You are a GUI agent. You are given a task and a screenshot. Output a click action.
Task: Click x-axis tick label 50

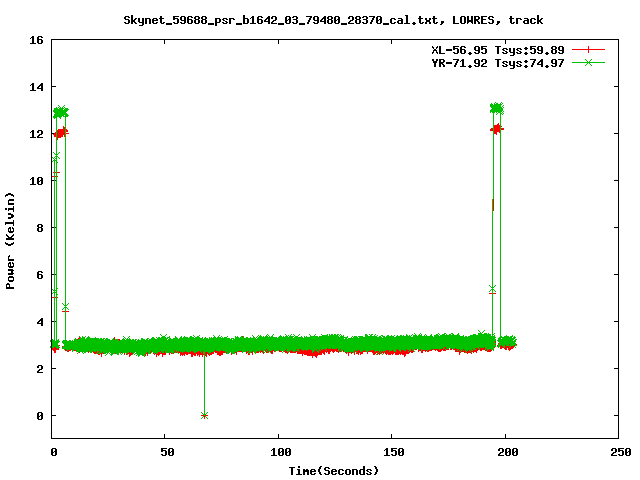167,452
